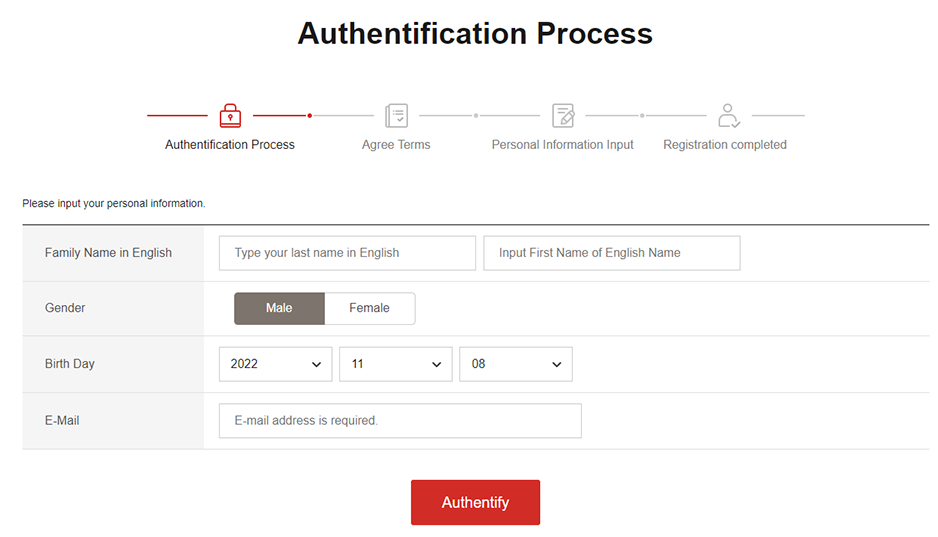Click the Registration completed person icon
The height and width of the screenshot is (537, 938).
tap(729, 115)
